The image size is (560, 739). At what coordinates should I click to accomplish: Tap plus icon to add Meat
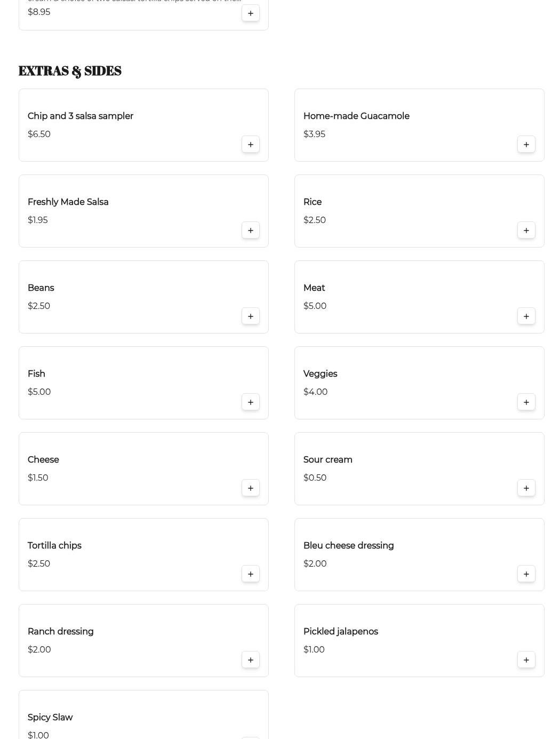tap(526, 316)
